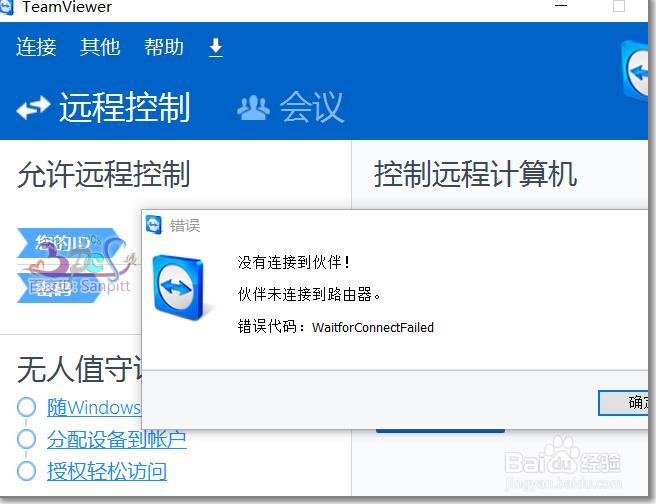The width and height of the screenshot is (656, 504).
Task: Click the circle beside 随Windows
Action: tap(26, 407)
